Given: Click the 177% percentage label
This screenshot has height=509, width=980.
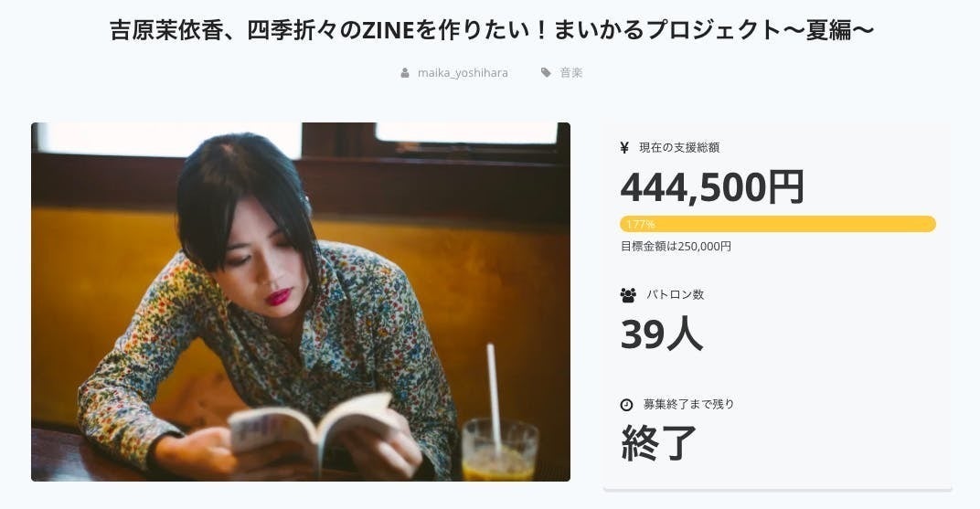Looking at the screenshot, I should (x=641, y=224).
